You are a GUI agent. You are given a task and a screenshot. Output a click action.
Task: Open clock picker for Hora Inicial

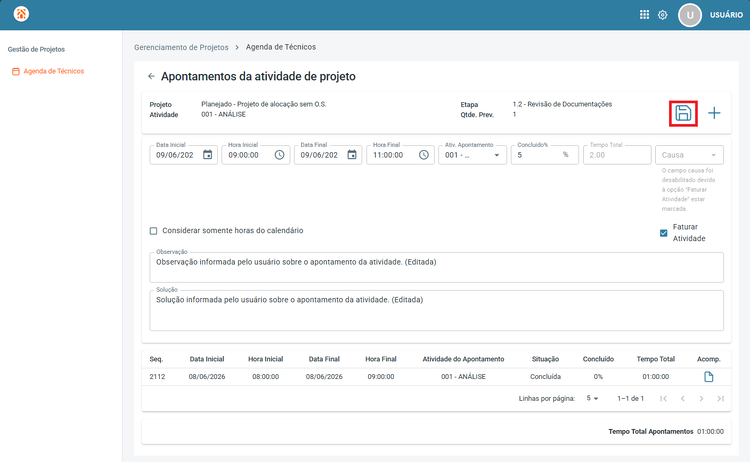pos(279,155)
